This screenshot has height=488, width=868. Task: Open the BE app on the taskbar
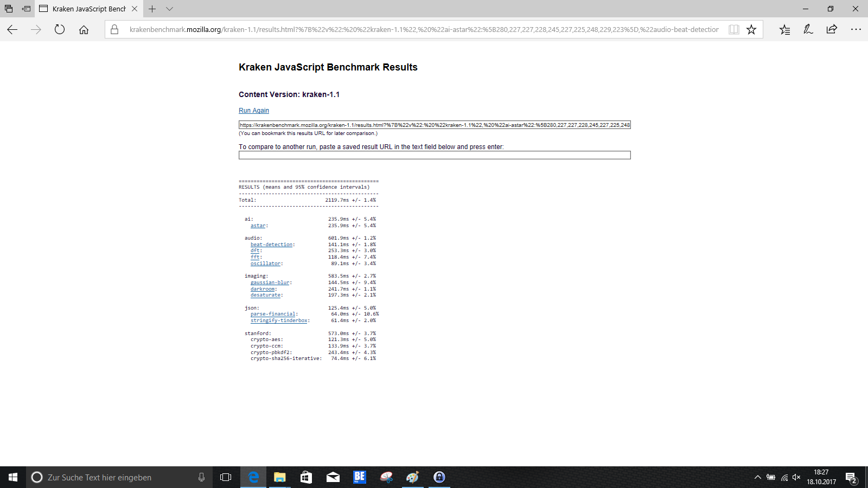coord(360,477)
